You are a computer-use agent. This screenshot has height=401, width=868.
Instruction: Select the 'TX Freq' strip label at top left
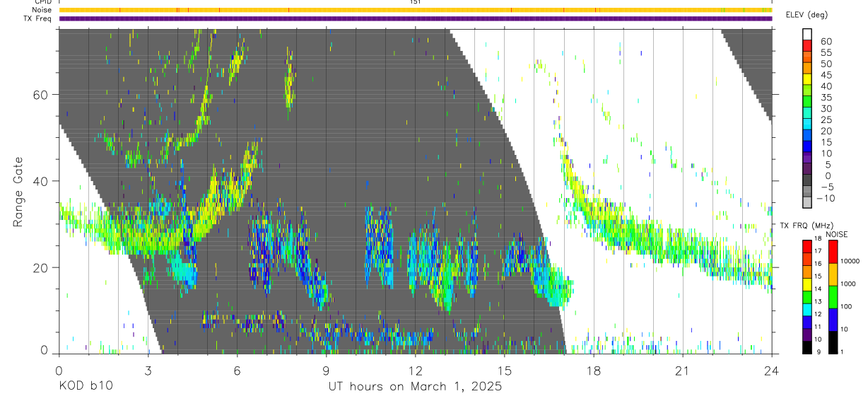[39, 18]
